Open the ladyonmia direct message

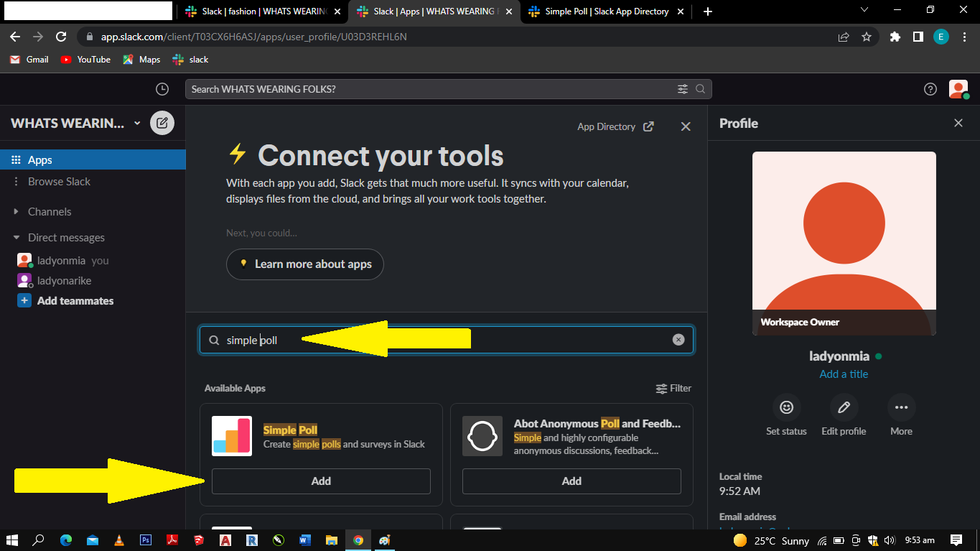93,260
